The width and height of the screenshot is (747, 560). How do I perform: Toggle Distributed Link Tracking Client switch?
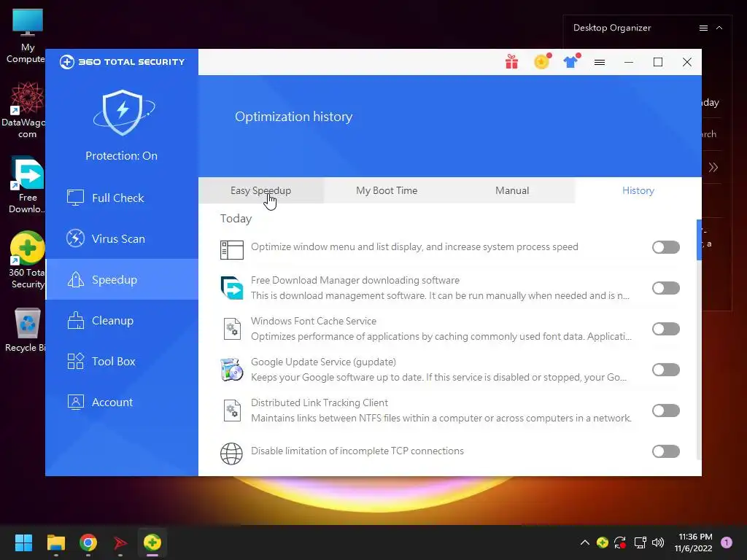pos(665,411)
